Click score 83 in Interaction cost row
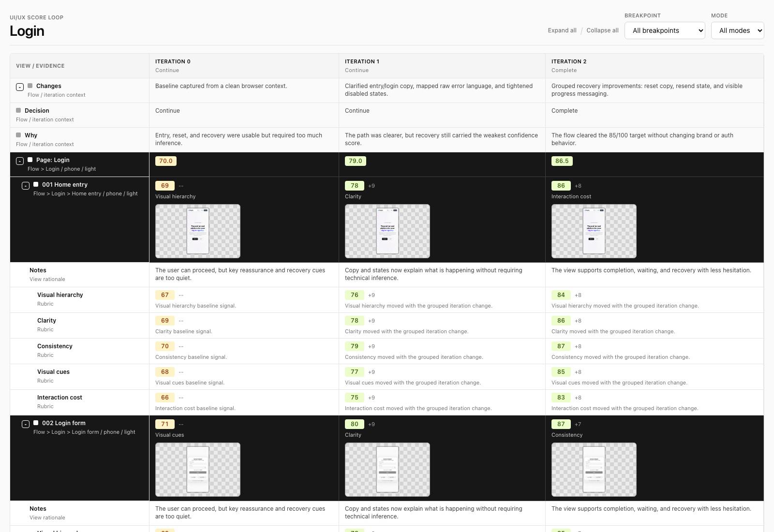This screenshot has width=774, height=532. click(x=561, y=398)
